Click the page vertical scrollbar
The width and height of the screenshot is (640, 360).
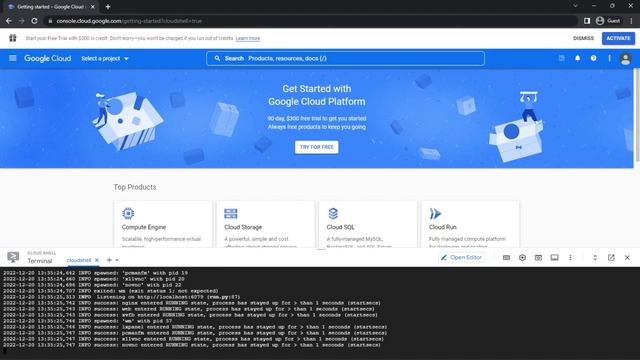coord(637,114)
